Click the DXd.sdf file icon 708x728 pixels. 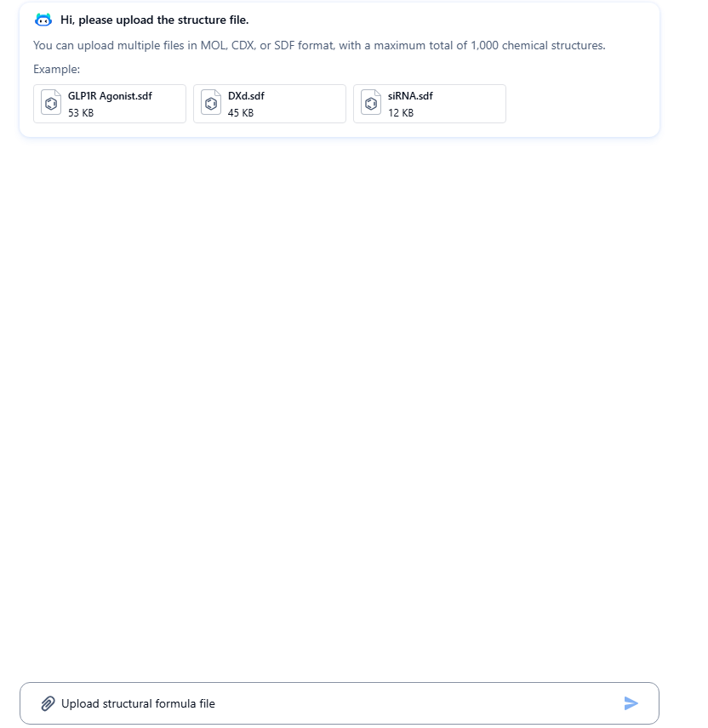tap(211, 104)
